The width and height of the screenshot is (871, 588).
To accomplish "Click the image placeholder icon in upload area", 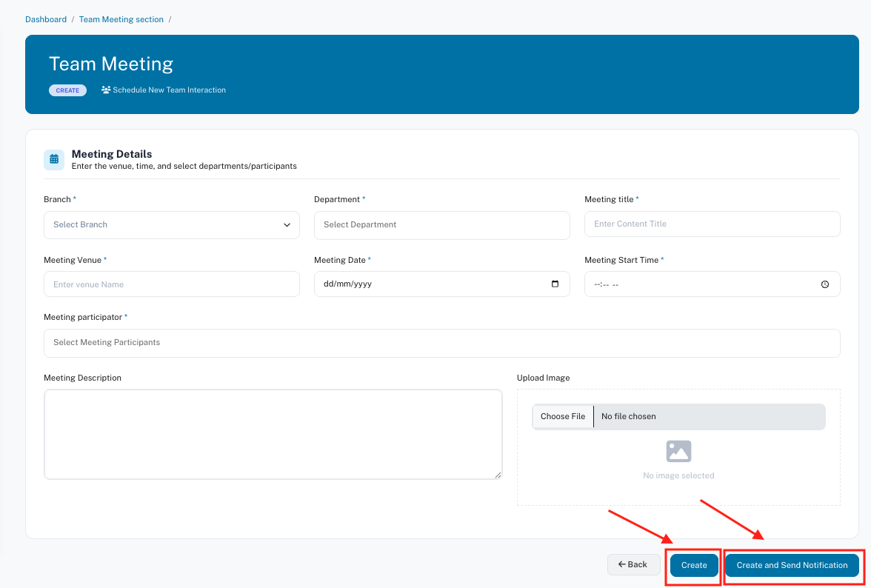I will point(678,451).
